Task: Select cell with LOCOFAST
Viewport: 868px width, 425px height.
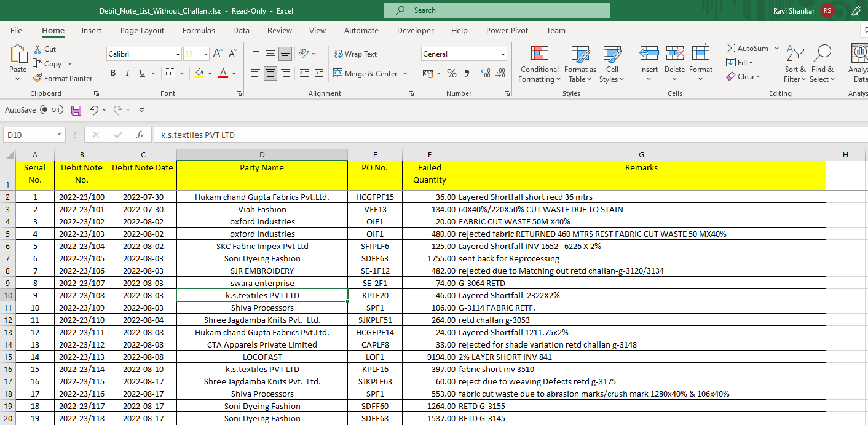Action: [x=262, y=357]
